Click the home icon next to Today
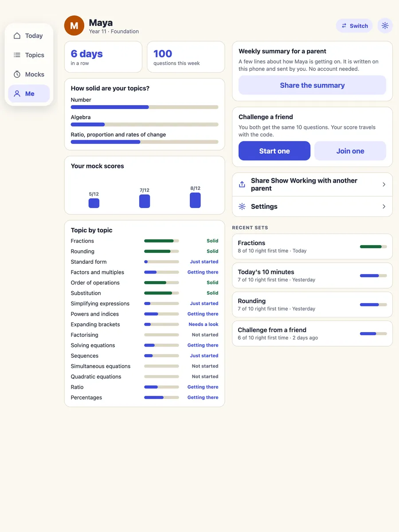This screenshot has width=399, height=532. click(x=17, y=36)
